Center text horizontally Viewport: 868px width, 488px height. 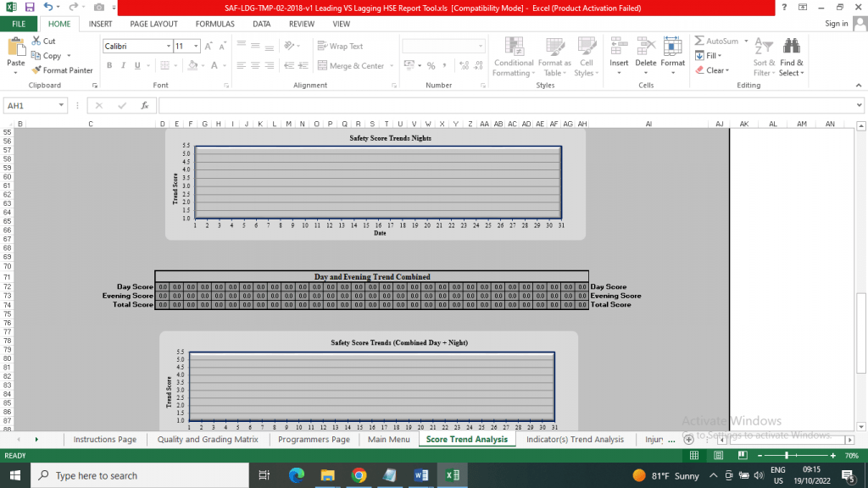coord(255,65)
